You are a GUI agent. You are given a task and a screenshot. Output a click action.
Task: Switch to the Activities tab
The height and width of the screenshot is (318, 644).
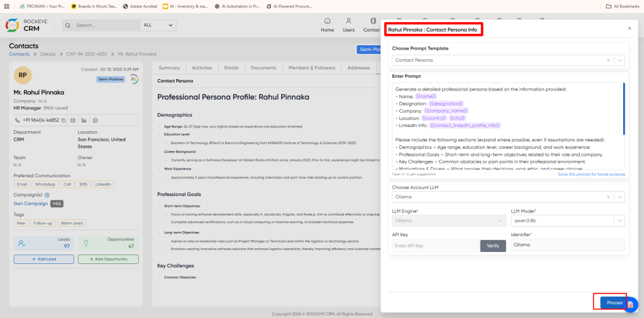coord(202,68)
